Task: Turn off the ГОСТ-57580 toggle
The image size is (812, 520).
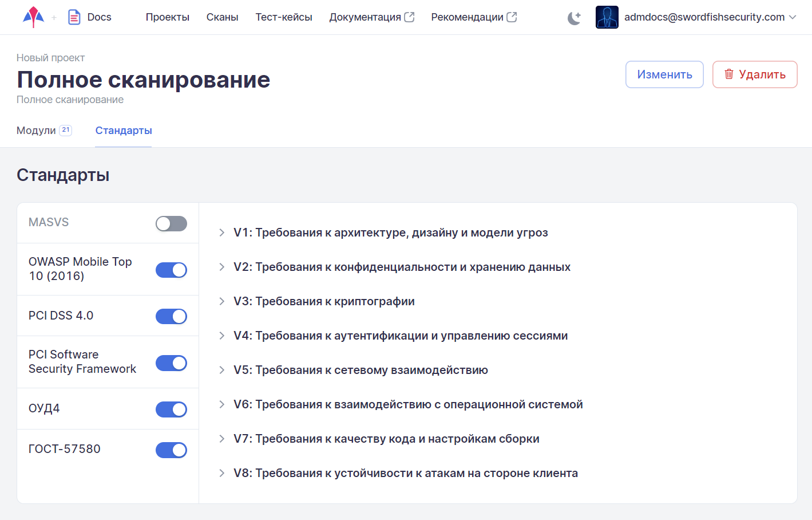Action: (171, 450)
